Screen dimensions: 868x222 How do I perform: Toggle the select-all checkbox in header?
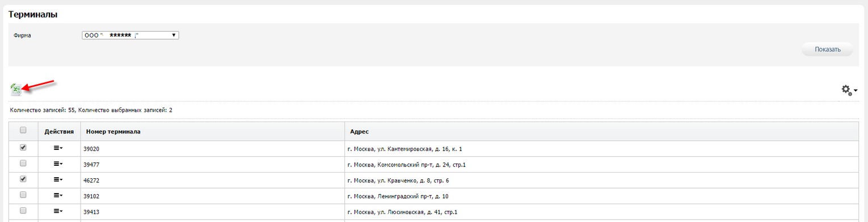(x=23, y=131)
